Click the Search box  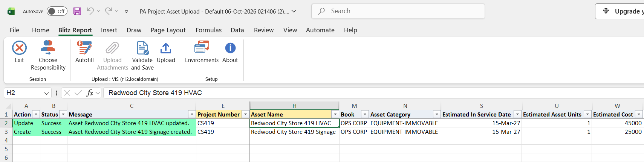pyautogui.click(x=398, y=11)
